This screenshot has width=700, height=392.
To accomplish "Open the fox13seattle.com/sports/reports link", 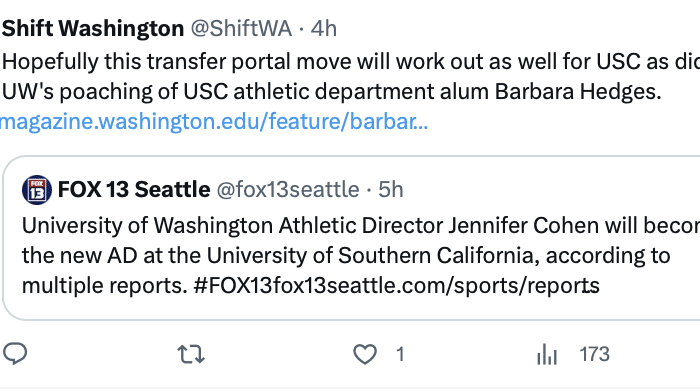I will pyautogui.click(x=436, y=285).
